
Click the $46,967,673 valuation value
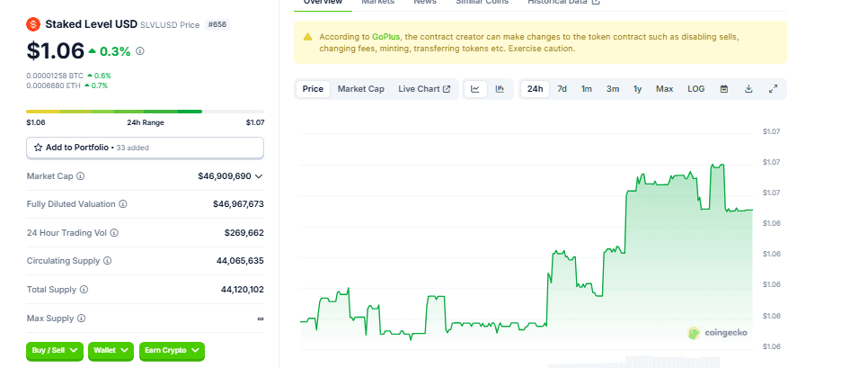point(238,204)
